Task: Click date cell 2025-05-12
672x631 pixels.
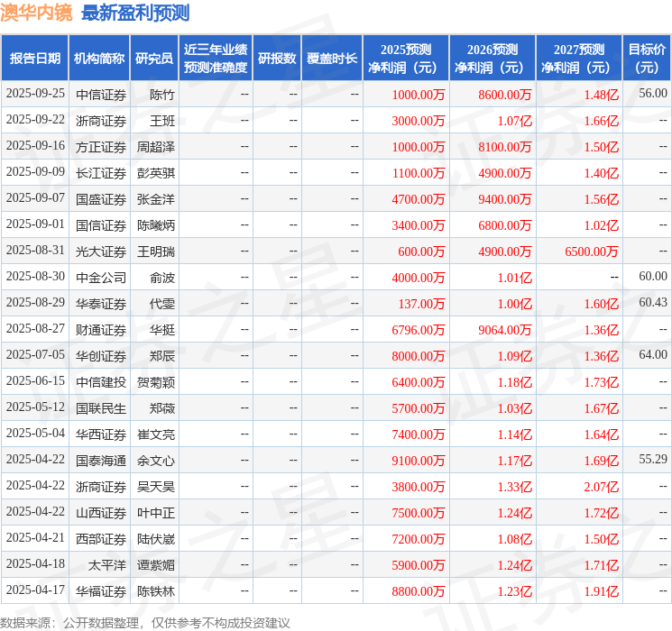Action: pyautogui.click(x=35, y=407)
